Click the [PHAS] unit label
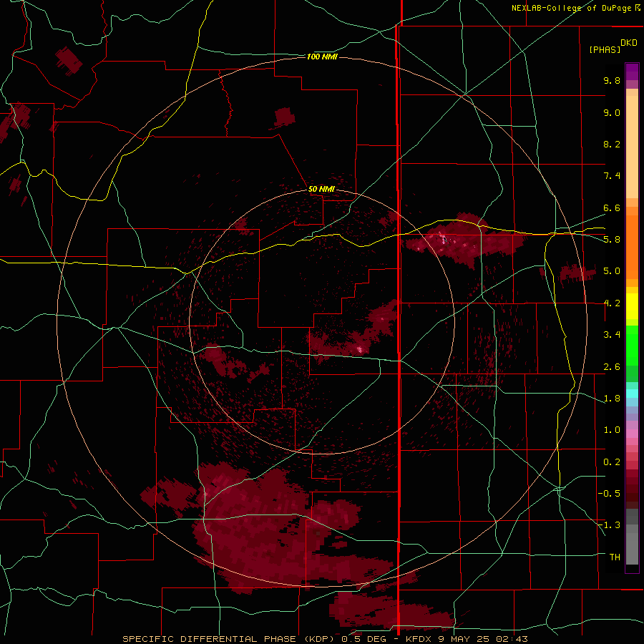The height and width of the screenshot is (644, 644). click(x=605, y=49)
